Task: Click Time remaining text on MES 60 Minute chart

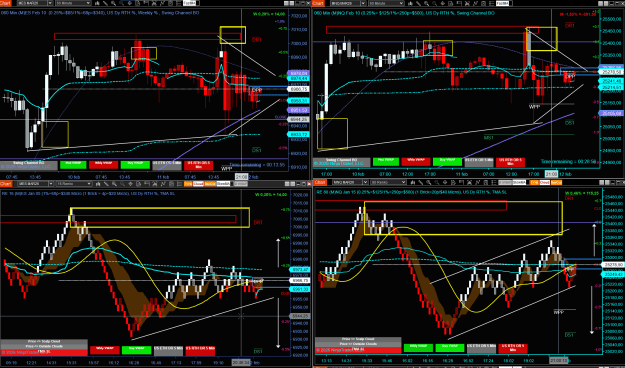Action: click(257, 164)
